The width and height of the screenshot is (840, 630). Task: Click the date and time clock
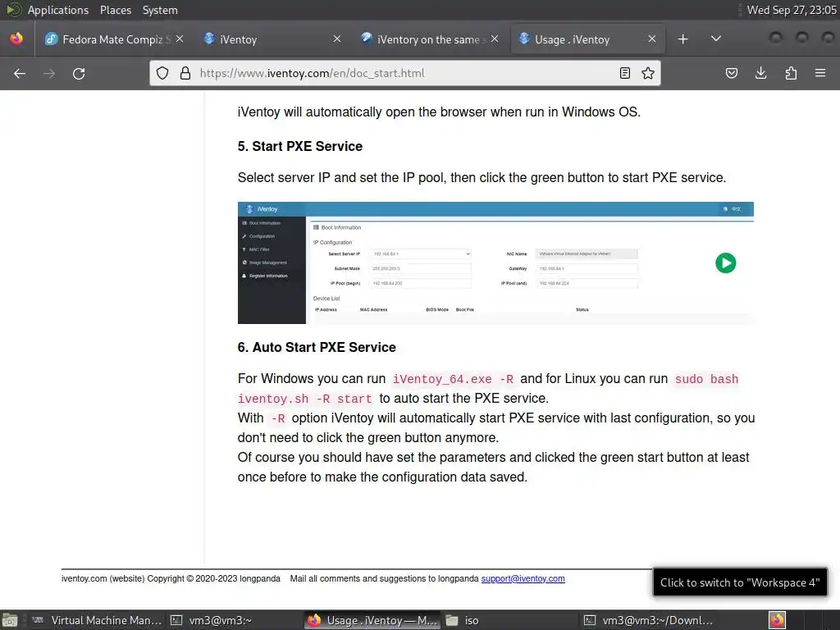(792, 10)
